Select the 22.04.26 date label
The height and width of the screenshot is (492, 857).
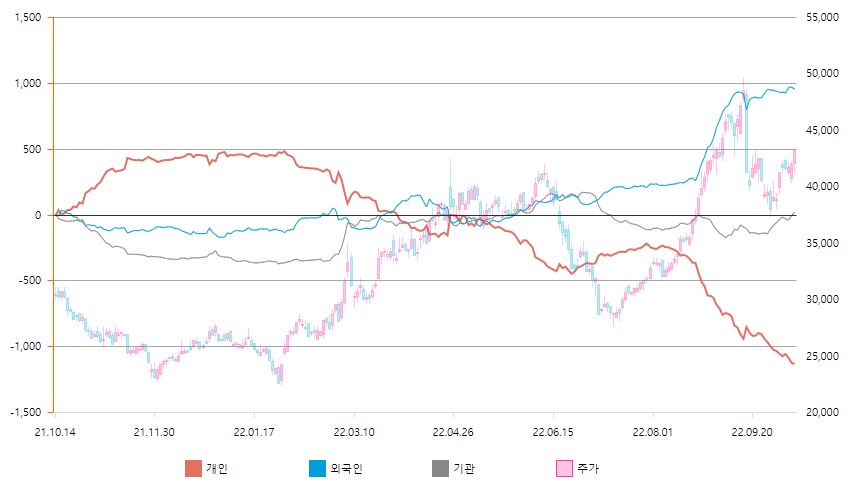453,432
